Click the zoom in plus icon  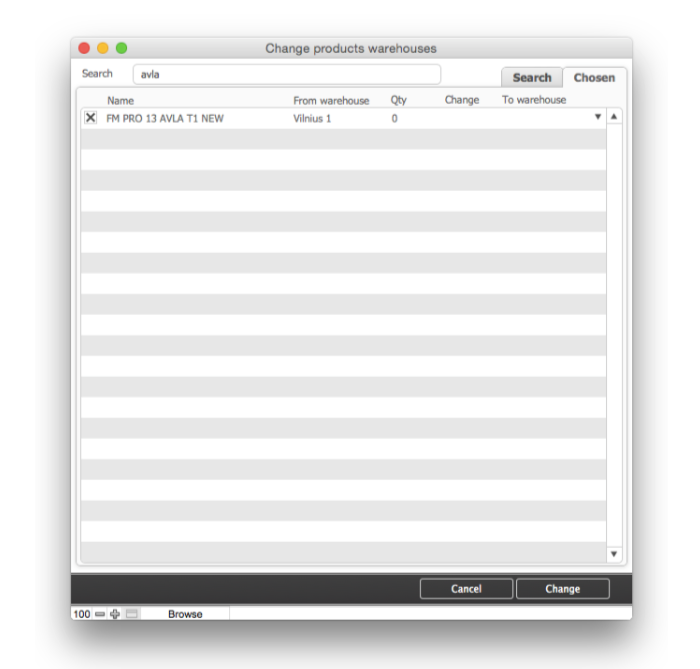coord(115,614)
